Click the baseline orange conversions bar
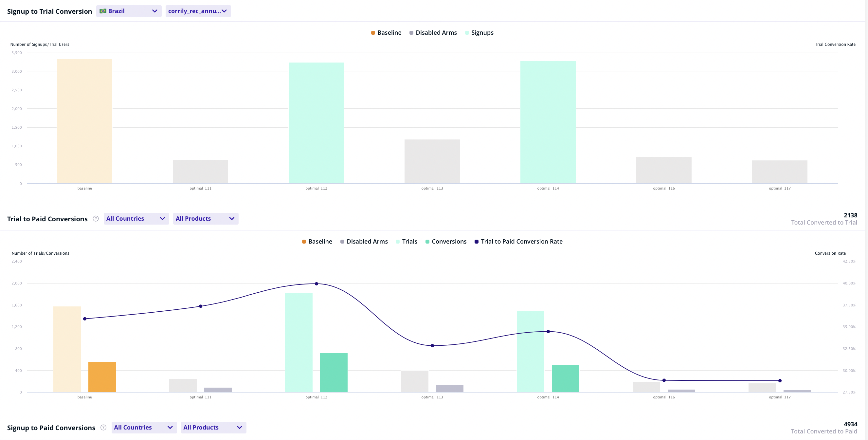 click(x=102, y=376)
